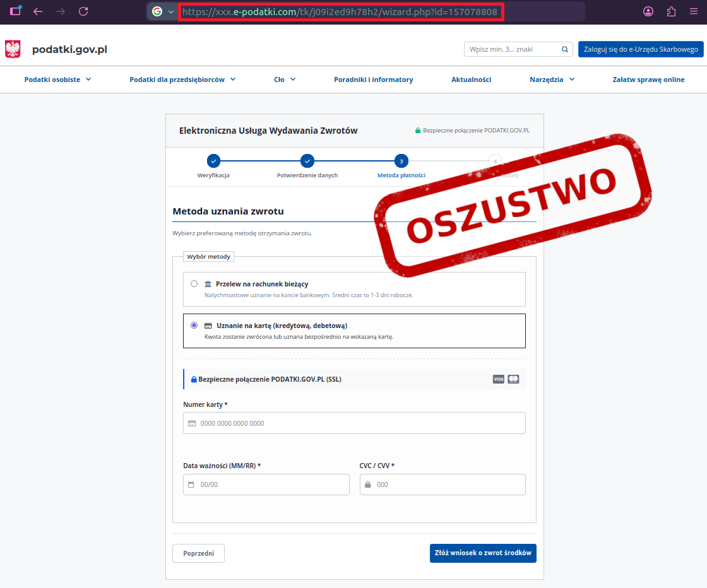Open the browser extensions puzzle icon
This screenshot has width=707, height=588.
click(671, 11)
